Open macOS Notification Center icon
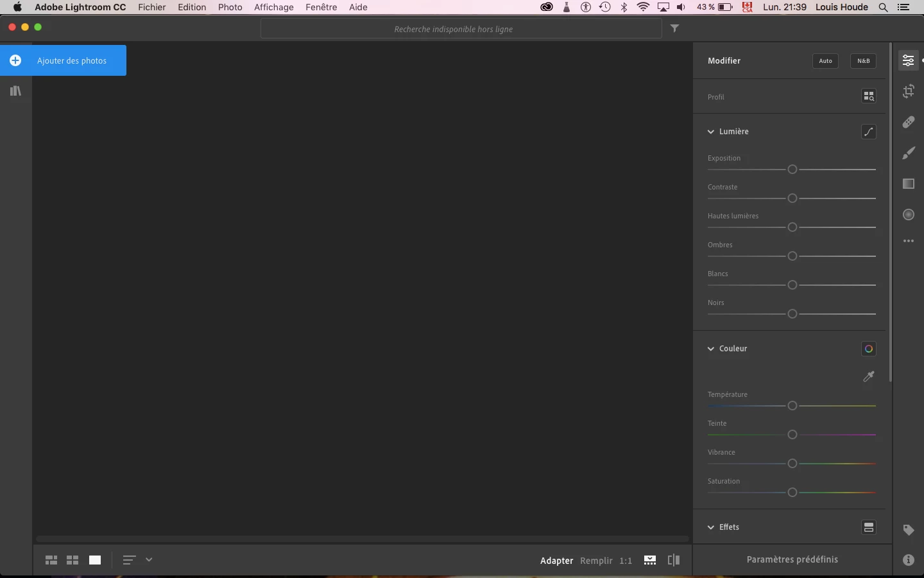 (904, 7)
